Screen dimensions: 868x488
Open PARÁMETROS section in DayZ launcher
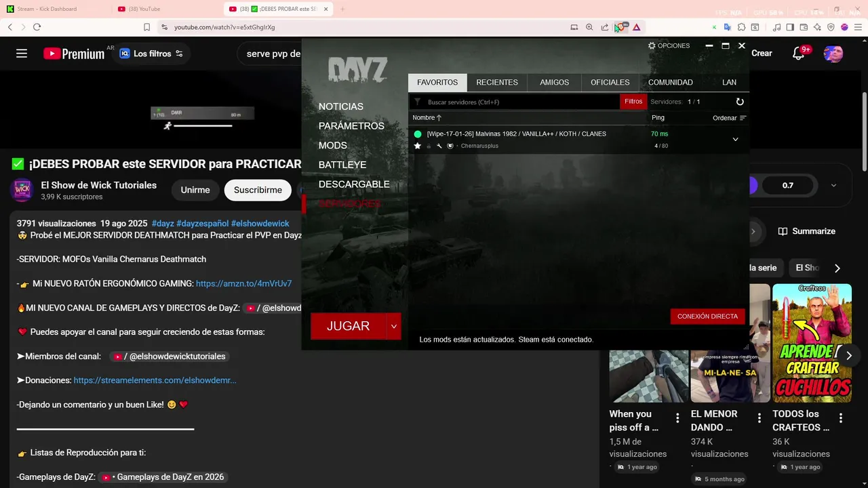tap(351, 126)
